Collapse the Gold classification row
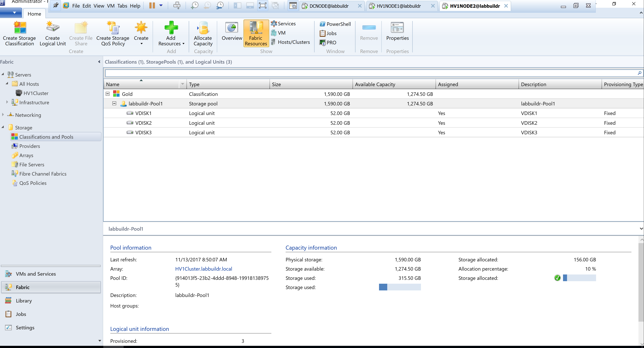Viewport: 644px width, 348px height. (108, 94)
